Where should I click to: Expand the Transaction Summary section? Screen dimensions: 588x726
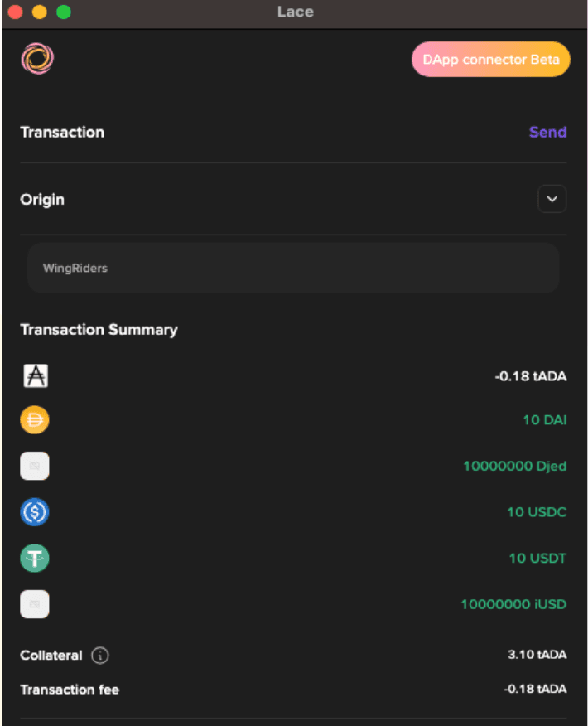click(99, 329)
